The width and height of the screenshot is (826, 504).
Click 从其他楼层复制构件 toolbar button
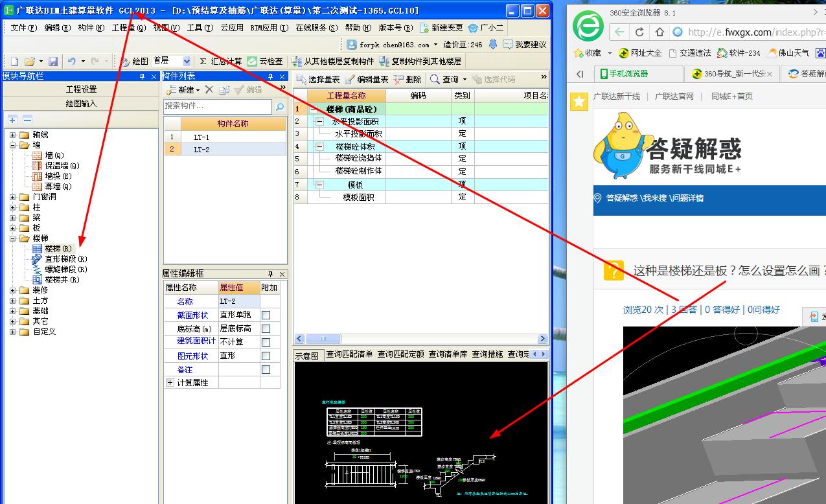tap(334, 61)
